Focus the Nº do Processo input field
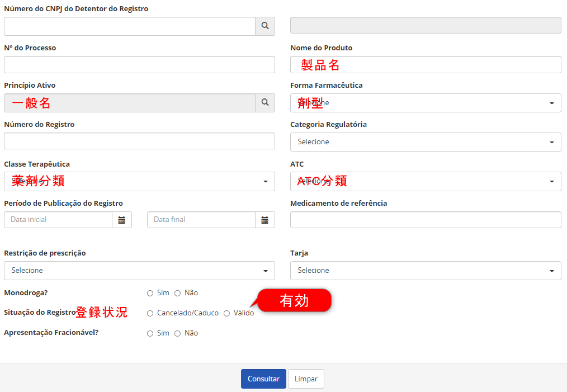This screenshot has height=392, width=567. tap(139, 65)
